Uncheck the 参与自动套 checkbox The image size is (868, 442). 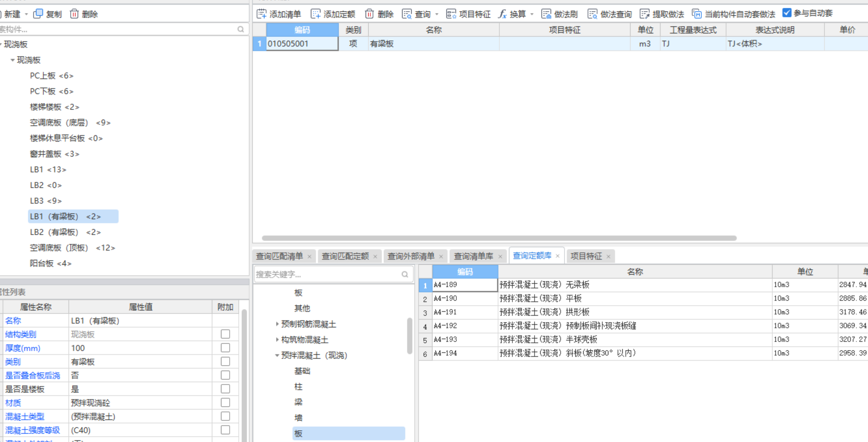click(786, 13)
